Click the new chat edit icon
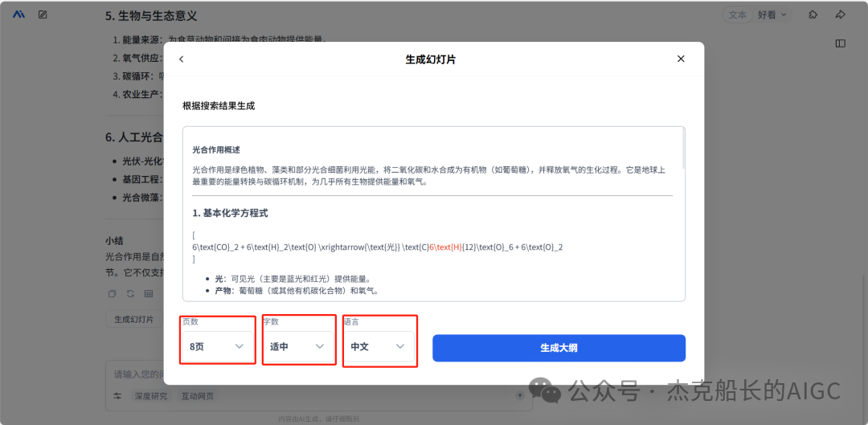The image size is (868, 425). click(43, 14)
